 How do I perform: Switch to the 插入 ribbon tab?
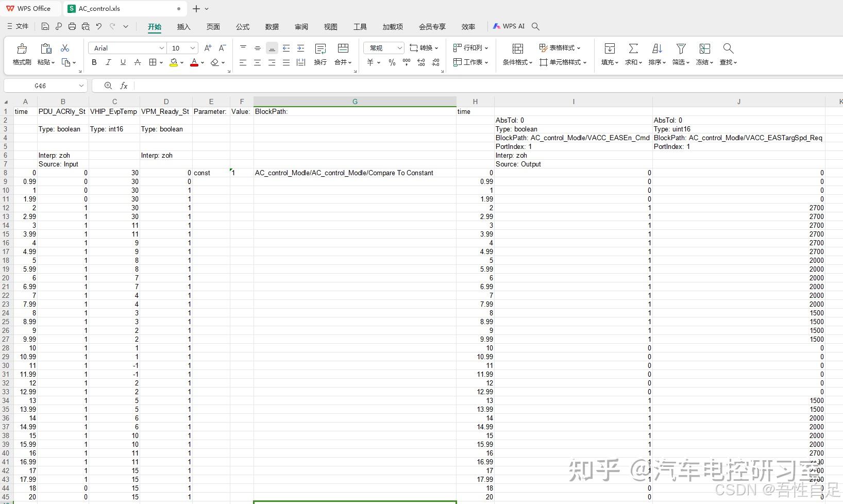pos(183,27)
